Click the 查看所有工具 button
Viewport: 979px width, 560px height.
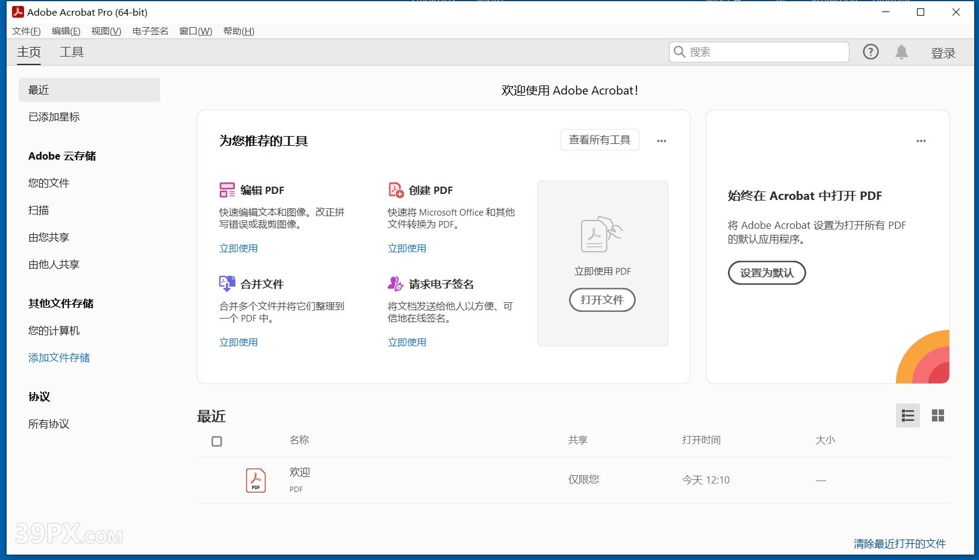click(600, 140)
